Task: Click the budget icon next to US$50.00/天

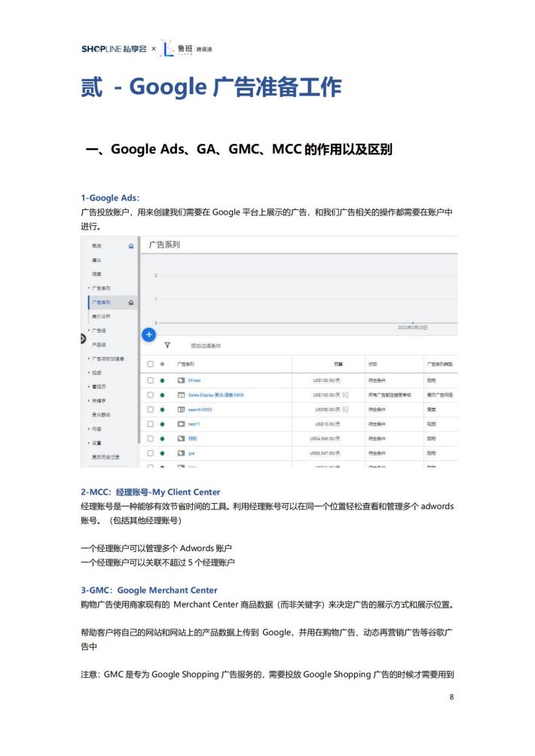Action: click(345, 410)
